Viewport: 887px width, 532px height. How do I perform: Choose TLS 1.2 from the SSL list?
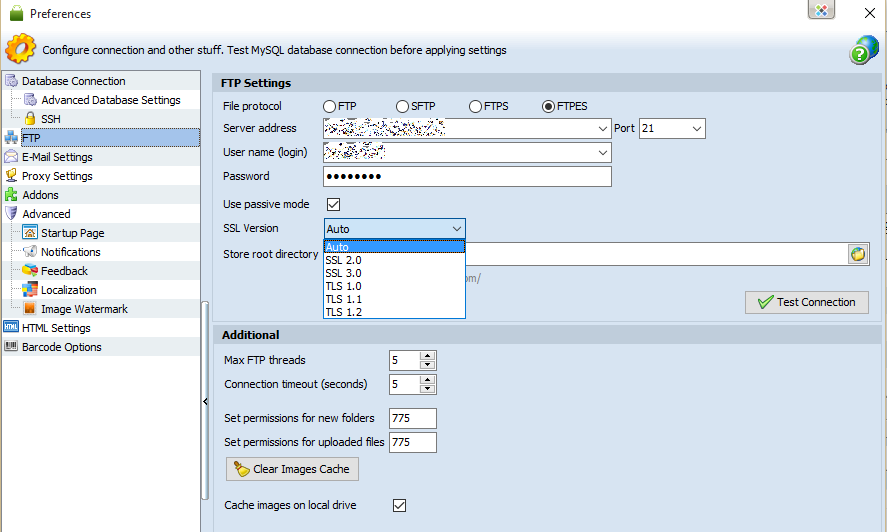tap(344, 312)
